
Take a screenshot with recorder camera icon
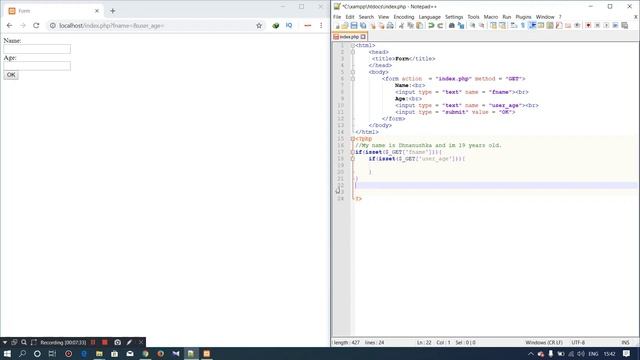pos(118,342)
